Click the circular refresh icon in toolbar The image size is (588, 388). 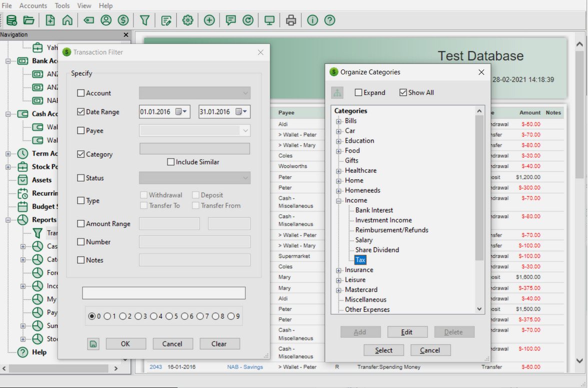pyautogui.click(x=248, y=20)
